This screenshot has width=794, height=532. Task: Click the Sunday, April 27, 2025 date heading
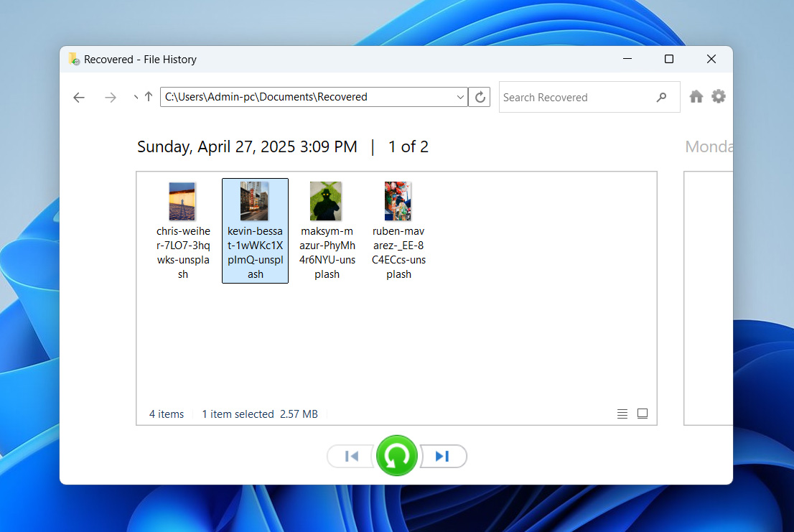[247, 146]
